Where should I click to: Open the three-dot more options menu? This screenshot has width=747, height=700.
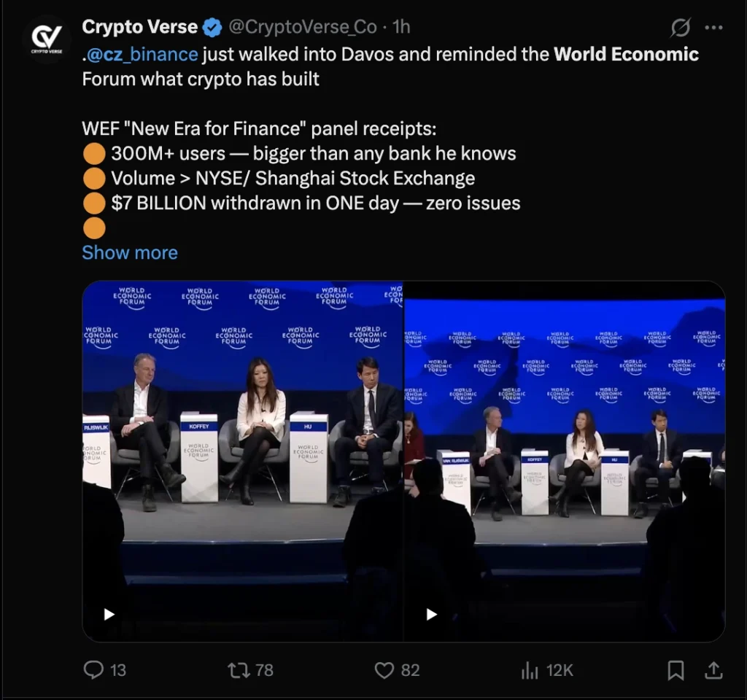pos(713,28)
